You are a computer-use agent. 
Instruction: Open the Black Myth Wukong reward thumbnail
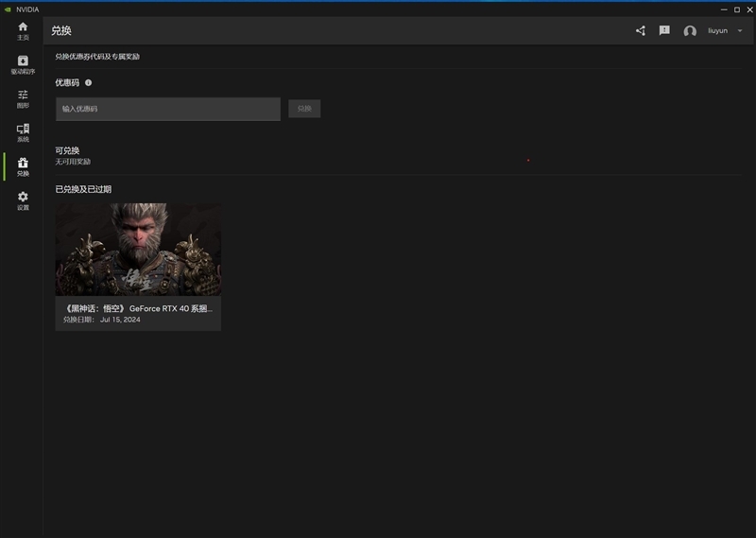pos(138,250)
